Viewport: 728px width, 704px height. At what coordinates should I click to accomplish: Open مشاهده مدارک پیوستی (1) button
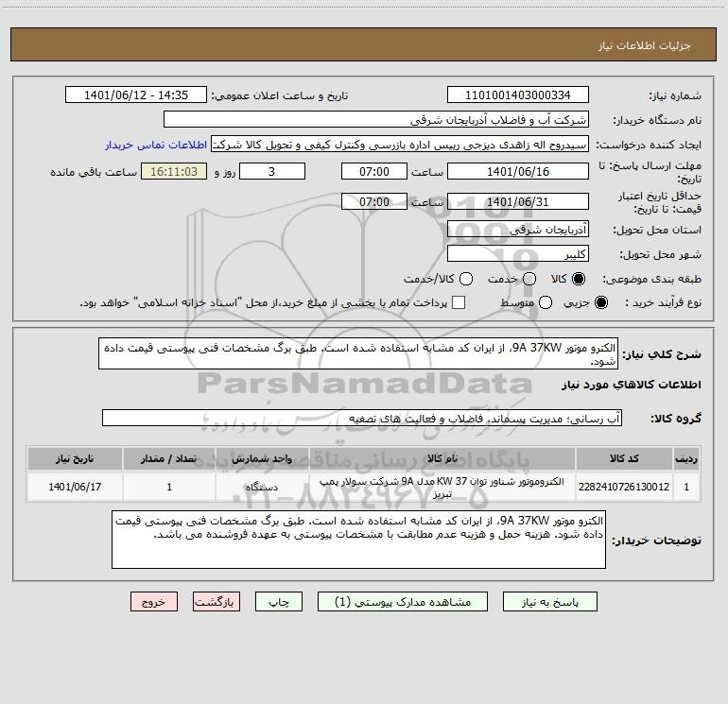(x=403, y=602)
